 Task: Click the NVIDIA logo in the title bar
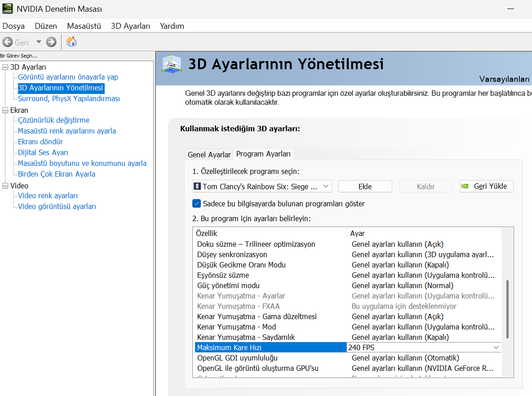click(x=8, y=9)
